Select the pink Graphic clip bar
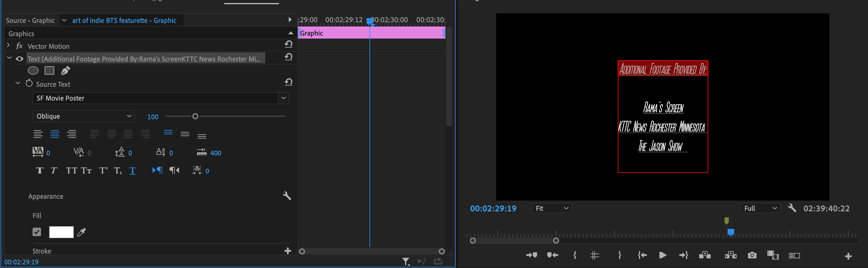This screenshot has width=868, height=268. (x=371, y=33)
